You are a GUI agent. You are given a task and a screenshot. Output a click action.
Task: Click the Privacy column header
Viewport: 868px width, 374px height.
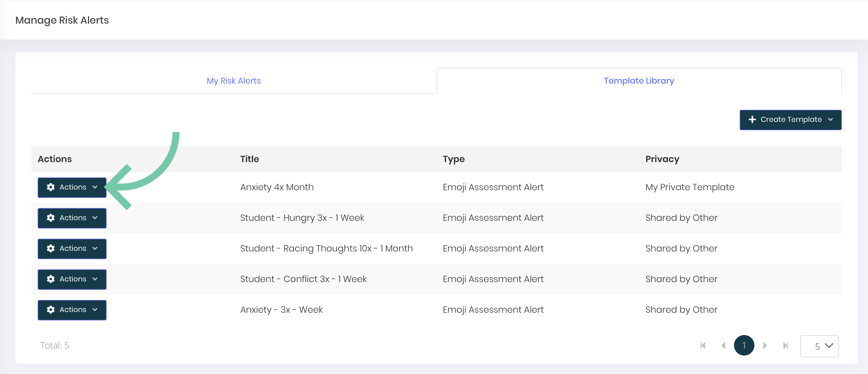[662, 159]
